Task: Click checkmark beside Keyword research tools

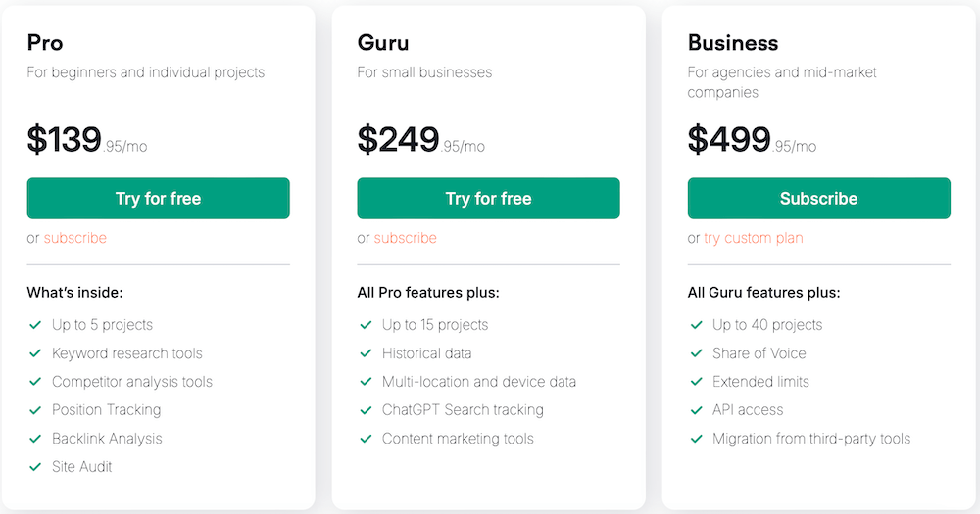Action: pos(35,352)
